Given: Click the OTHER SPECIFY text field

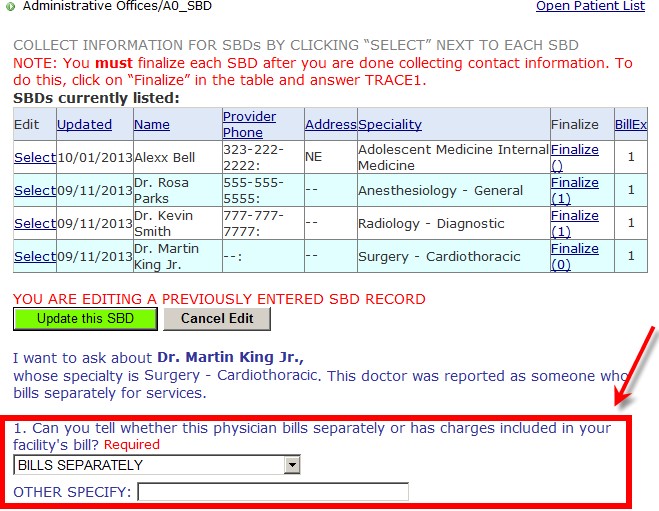Looking at the screenshot, I should (273, 492).
